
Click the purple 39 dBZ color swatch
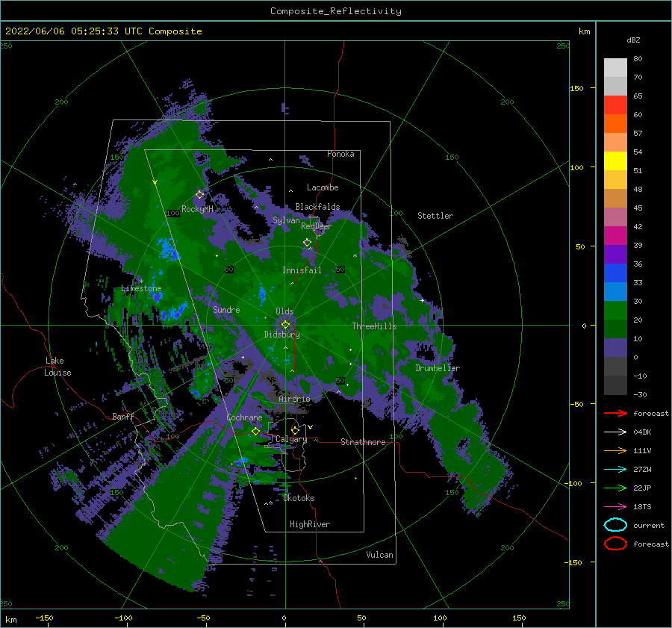pos(615,254)
